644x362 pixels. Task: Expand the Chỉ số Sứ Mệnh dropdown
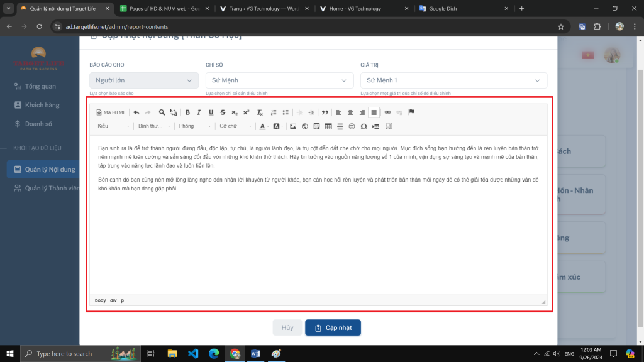280,80
